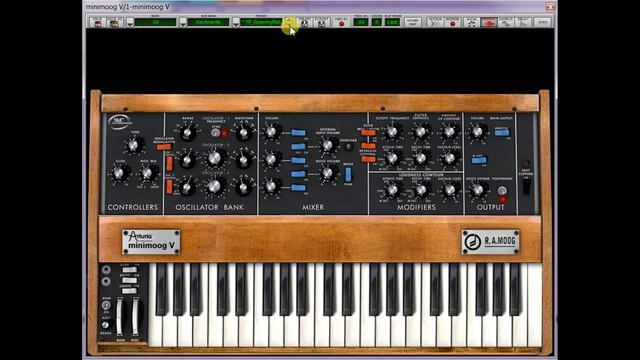Click the External Input Volume knob

(x=327, y=146)
